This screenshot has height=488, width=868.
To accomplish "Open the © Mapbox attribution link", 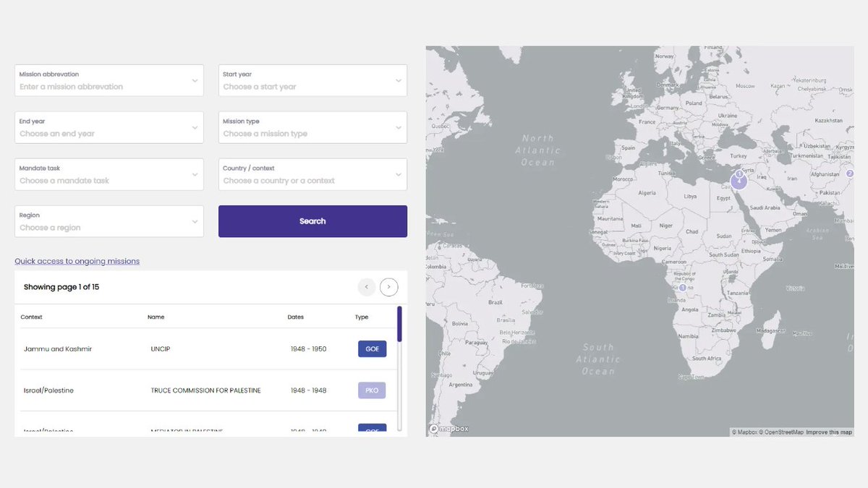I will (x=744, y=432).
